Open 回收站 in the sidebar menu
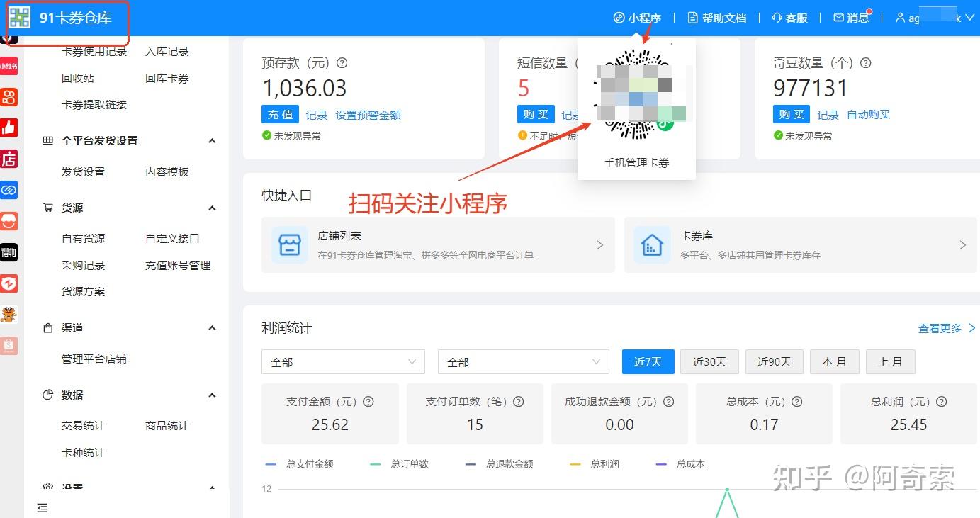Viewport: 980px width, 518px height. [78, 78]
